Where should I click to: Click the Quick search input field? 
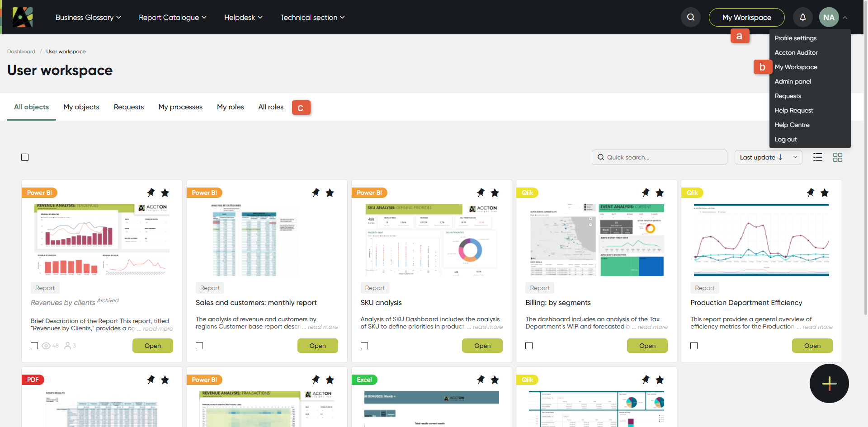660,157
